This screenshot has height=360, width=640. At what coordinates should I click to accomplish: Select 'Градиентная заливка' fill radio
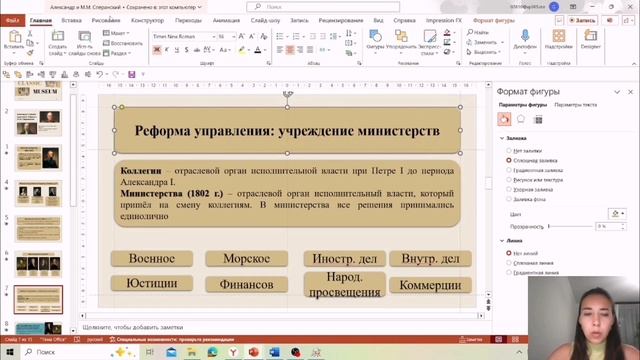pyautogui.click(x=509, y=170)
